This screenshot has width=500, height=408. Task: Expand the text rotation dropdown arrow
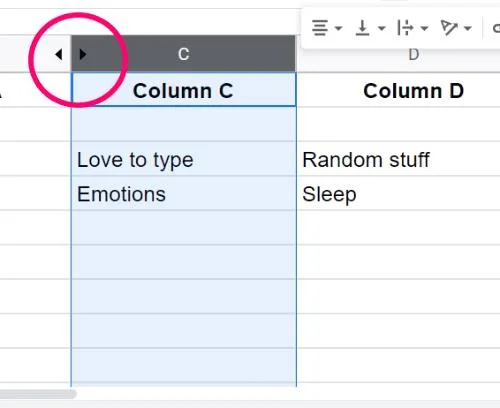pyautogui.click(x=468, y=28)
